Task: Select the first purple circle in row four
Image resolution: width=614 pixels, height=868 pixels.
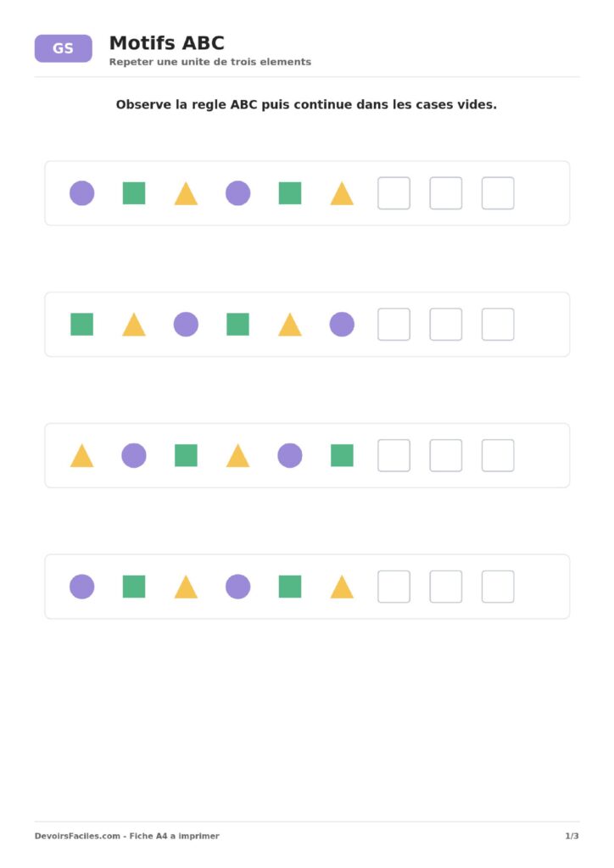Action: pos(82,587)
